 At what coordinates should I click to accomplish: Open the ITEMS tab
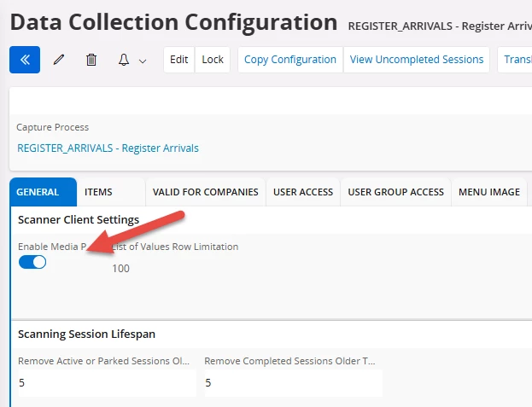point(98,192)
